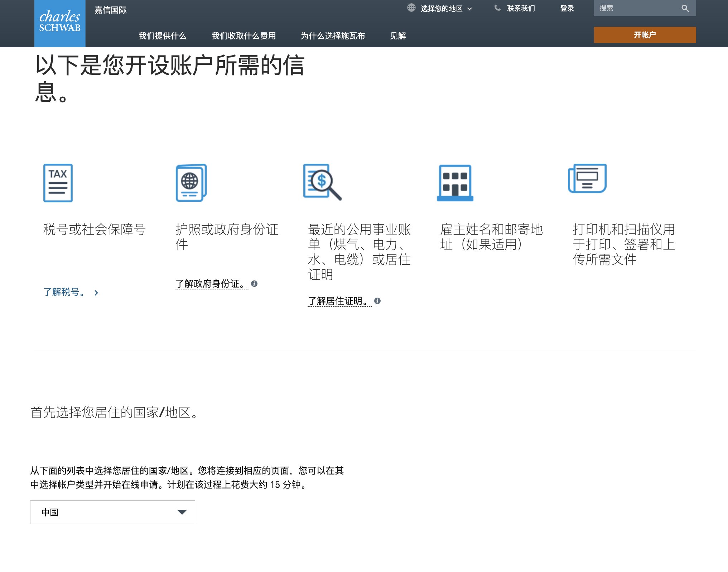This screenshot has width=728, height=572.
Task: Click the 联系我们 link
Action: pyautogui.click(x=521, y=8)
